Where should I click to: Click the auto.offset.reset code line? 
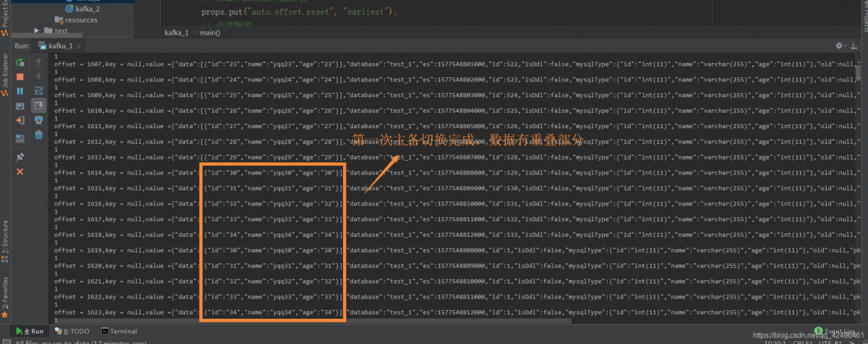(299, 12)
